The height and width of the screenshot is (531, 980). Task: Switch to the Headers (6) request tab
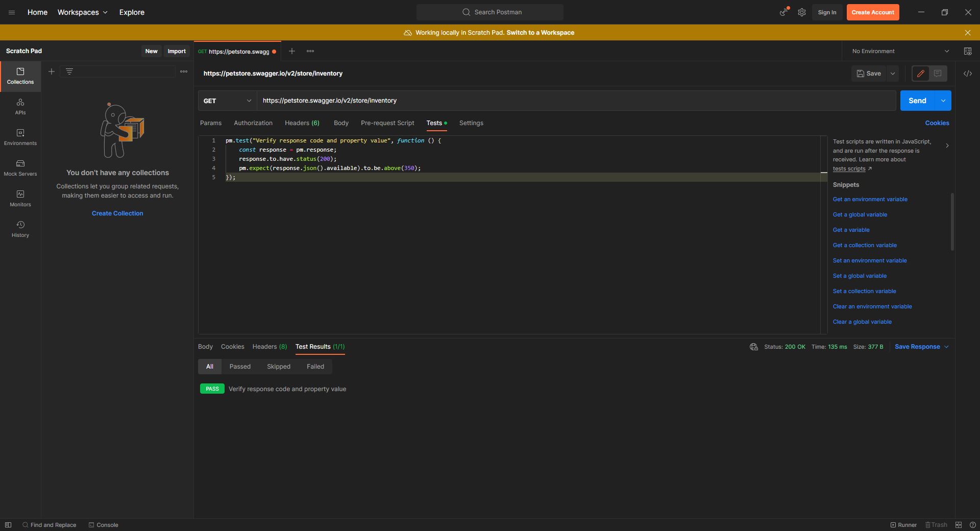302,123
